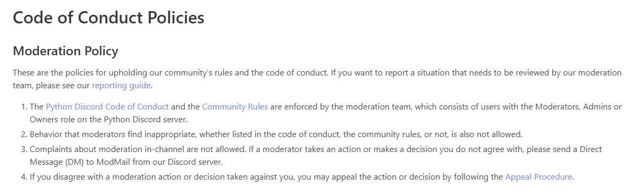Screen dimensions: 644x194
Task: Click the list number 4 marker
Action: 24,176
